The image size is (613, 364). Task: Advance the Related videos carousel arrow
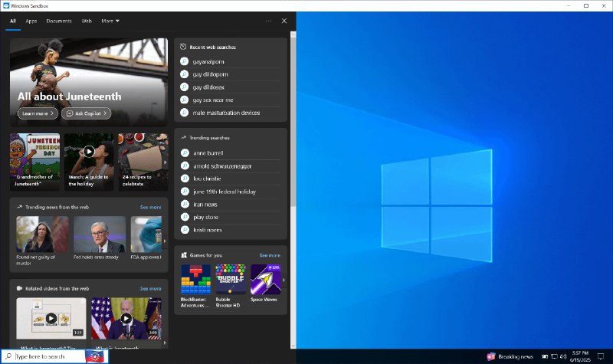[165, 343]
